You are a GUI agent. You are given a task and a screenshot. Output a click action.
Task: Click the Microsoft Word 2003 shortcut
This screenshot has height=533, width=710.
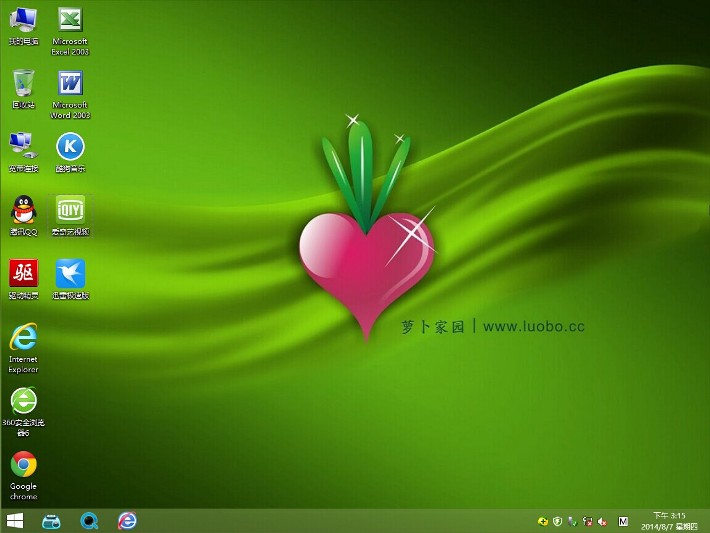click(70, 95)
